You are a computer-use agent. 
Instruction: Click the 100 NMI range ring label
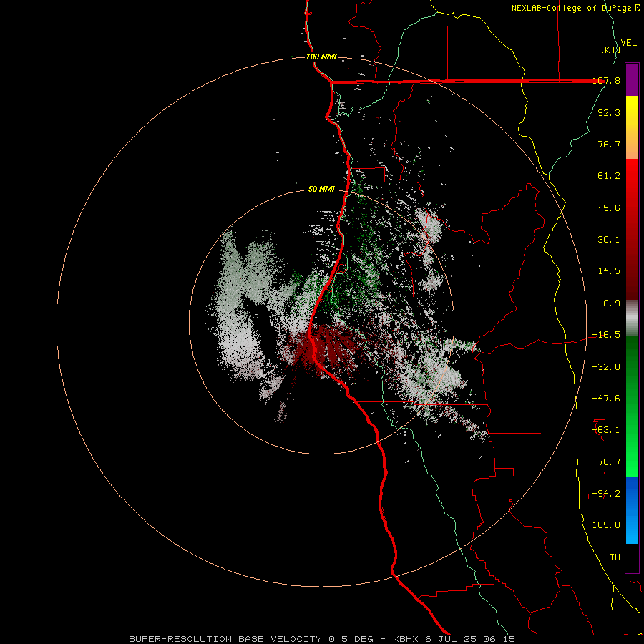[x=321, y=57]
